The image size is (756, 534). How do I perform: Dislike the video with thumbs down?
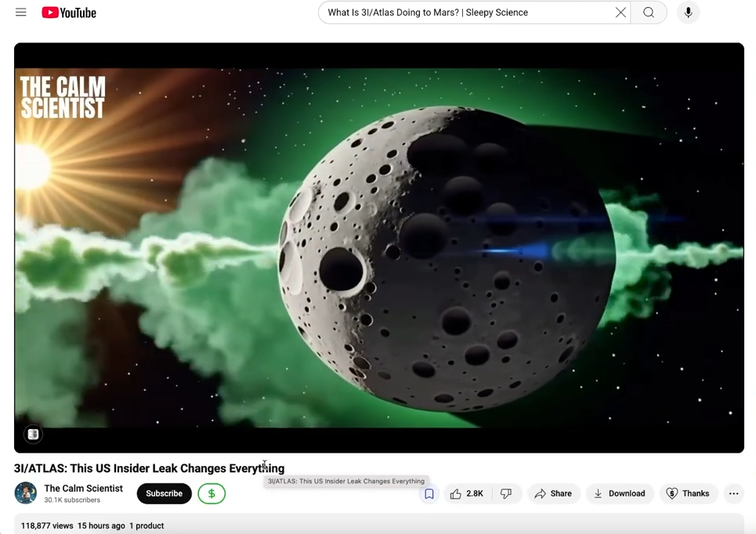(x=506, y=494)
